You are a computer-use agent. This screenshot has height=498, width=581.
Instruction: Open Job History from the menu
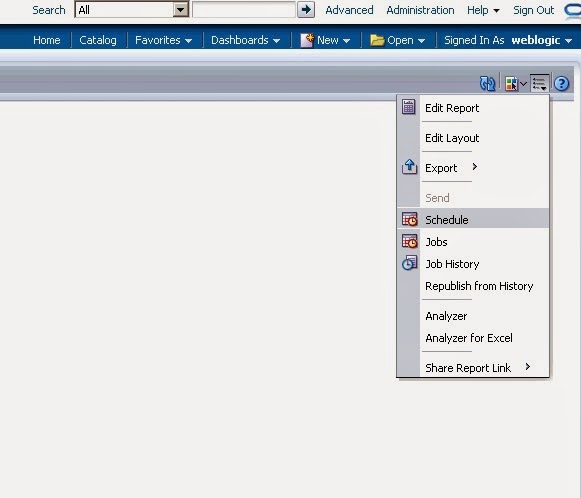click(452, 264)
